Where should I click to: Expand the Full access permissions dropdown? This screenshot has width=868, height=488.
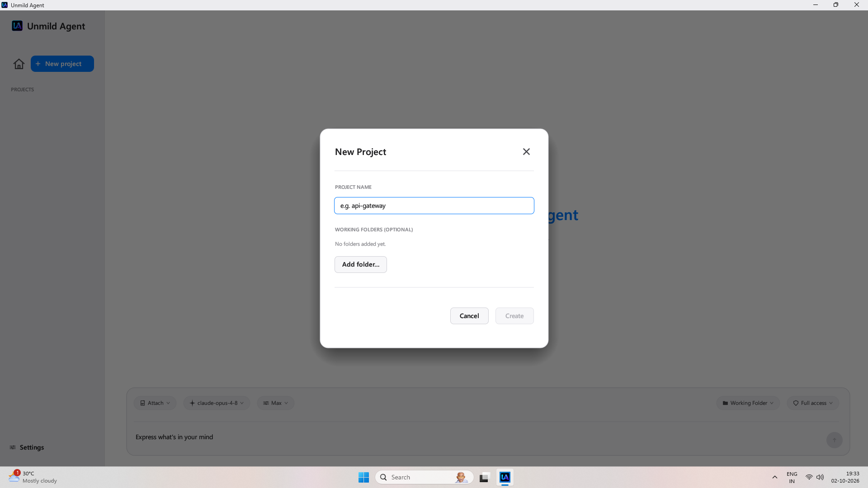coord(813,403)
